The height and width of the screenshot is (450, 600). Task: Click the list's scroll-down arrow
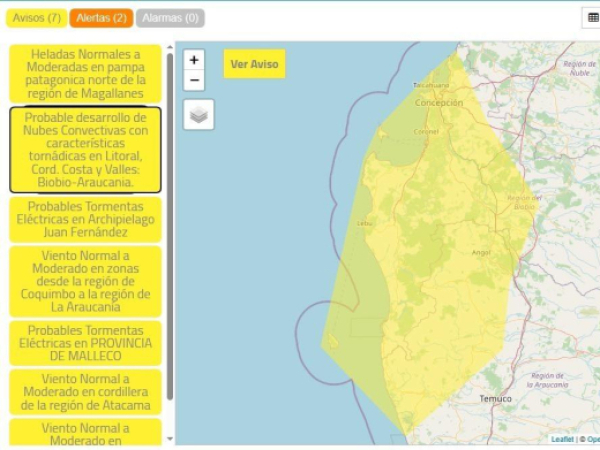169,438
